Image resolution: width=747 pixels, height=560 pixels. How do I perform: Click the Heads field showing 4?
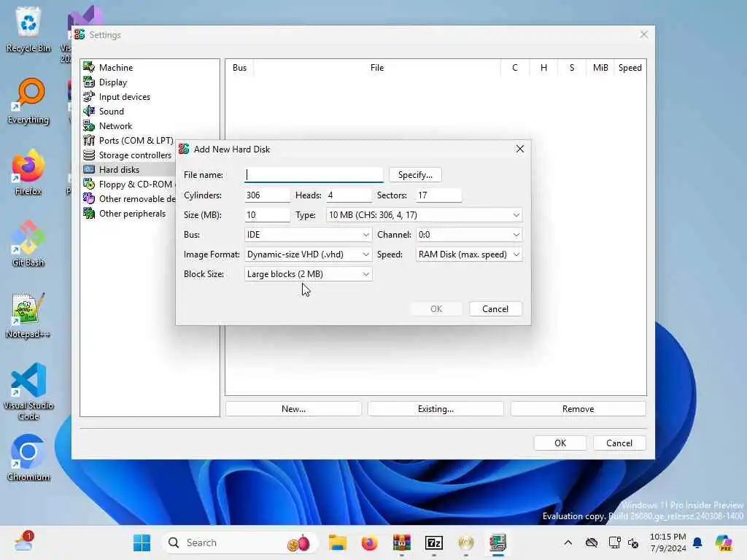click(349, 195)
